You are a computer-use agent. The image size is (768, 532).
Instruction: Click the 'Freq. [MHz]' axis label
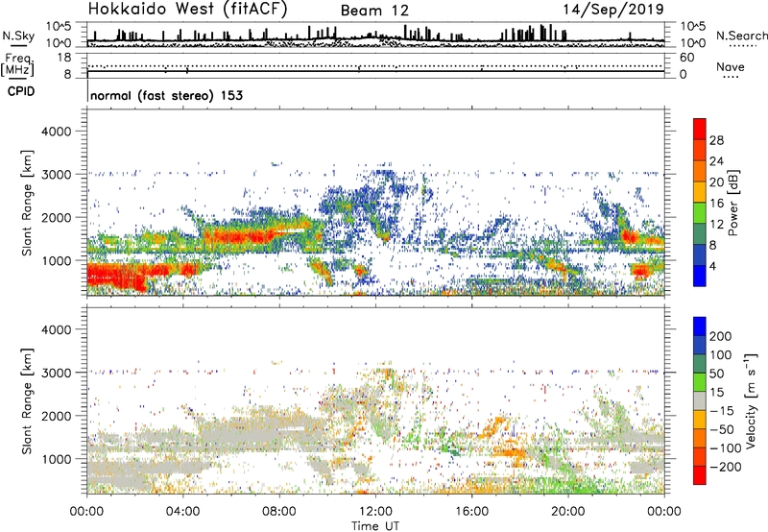pos(17,64)
